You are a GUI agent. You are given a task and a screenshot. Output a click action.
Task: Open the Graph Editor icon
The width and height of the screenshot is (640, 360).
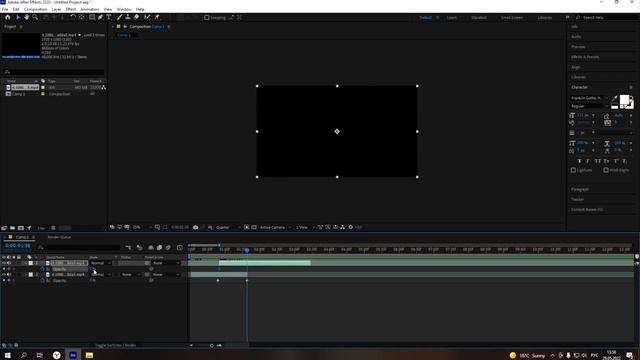click(180, 247)
